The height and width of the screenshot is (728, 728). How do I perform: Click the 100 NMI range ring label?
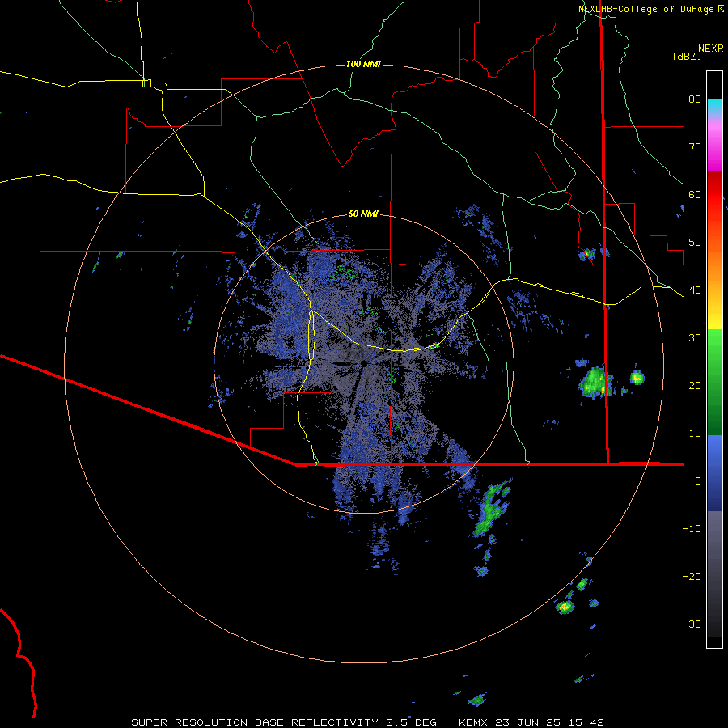click(x=363, y=64)
